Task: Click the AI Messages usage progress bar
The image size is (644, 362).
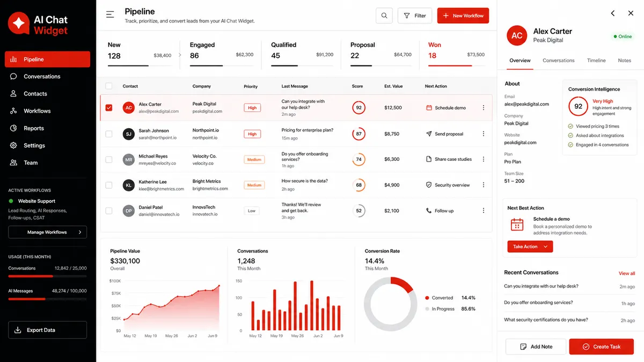Action: point(47,299)
